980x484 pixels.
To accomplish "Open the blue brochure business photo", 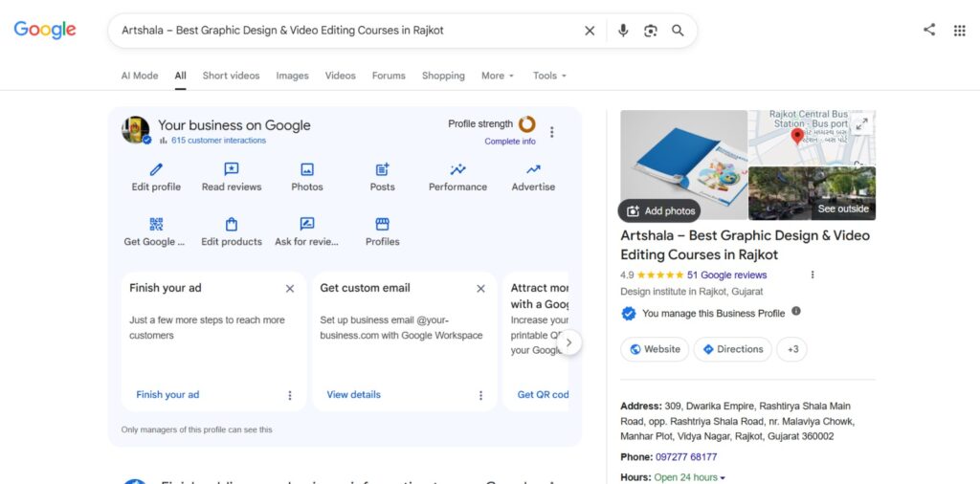I will click(x=683, y=165).
